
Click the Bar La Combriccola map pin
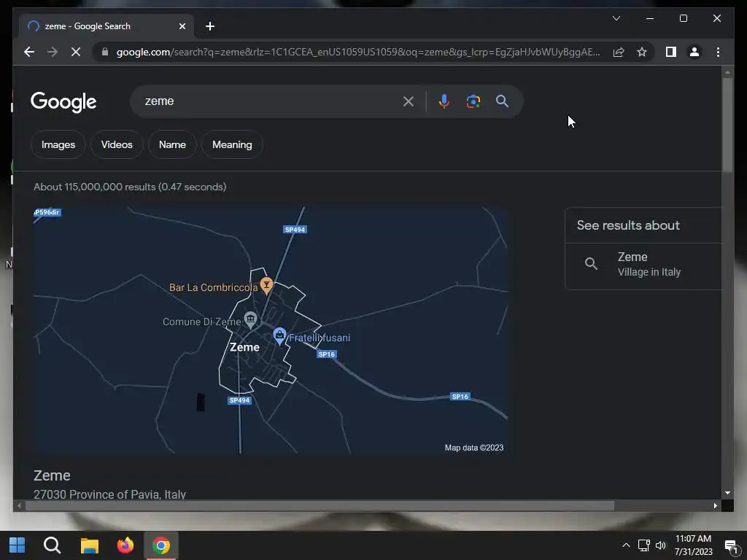(266, 285)
